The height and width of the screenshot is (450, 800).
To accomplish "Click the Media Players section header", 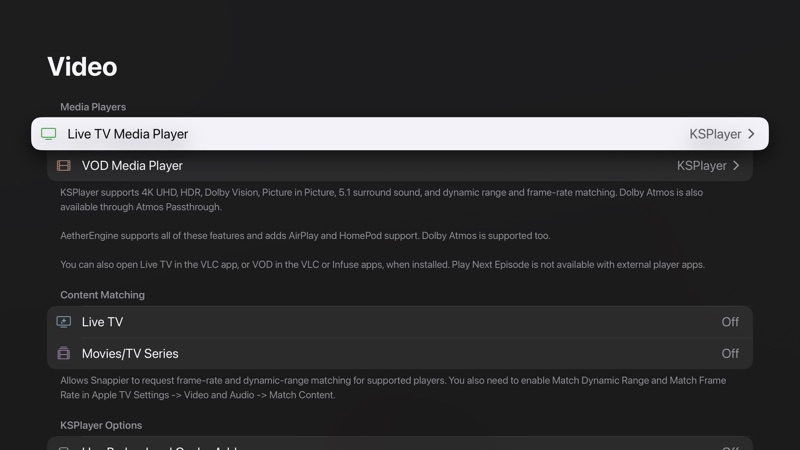I will tap(93, 107).
